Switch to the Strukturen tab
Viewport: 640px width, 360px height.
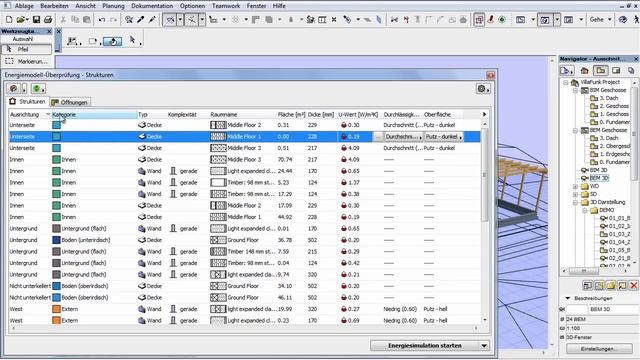(28, 101)
